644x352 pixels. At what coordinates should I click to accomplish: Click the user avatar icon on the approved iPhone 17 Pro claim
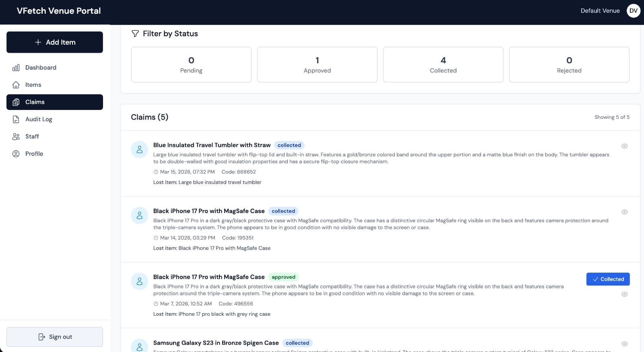[139, 281]
